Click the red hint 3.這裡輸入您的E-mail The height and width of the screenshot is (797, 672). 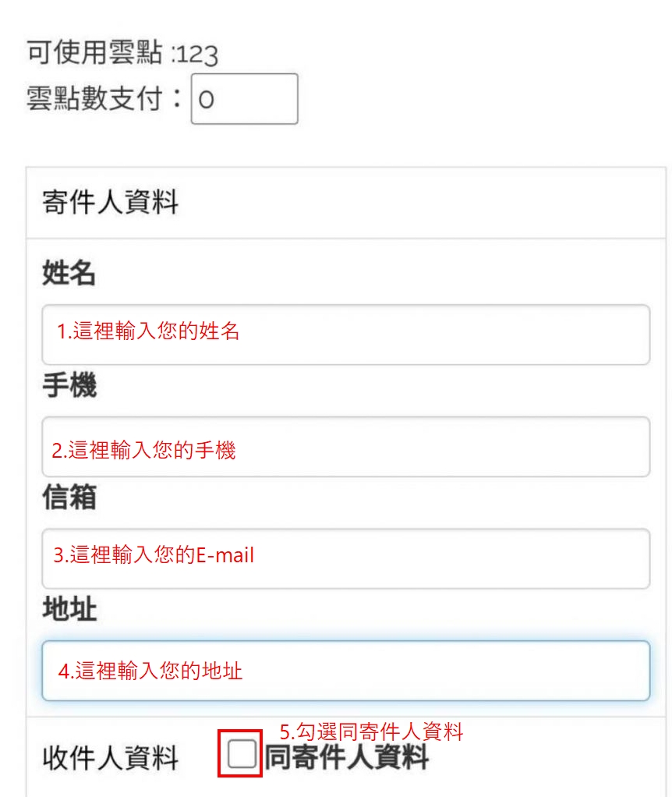[x=154, y=555]
